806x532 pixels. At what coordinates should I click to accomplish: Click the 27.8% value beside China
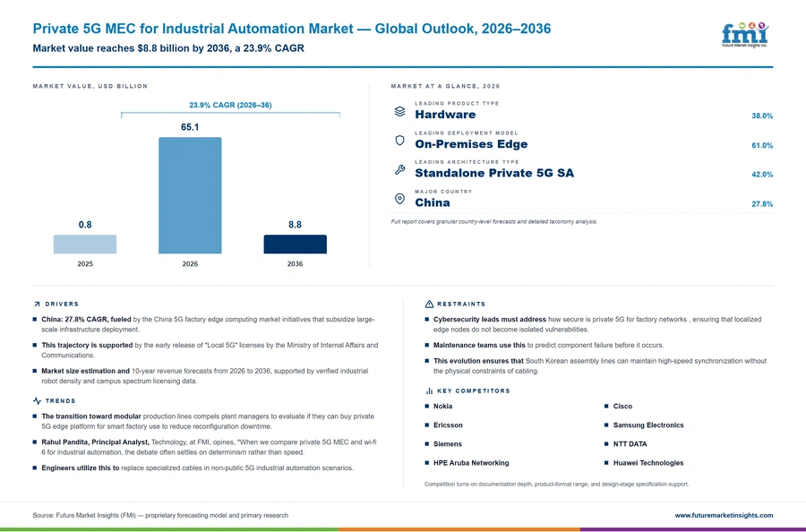(762, 204)
